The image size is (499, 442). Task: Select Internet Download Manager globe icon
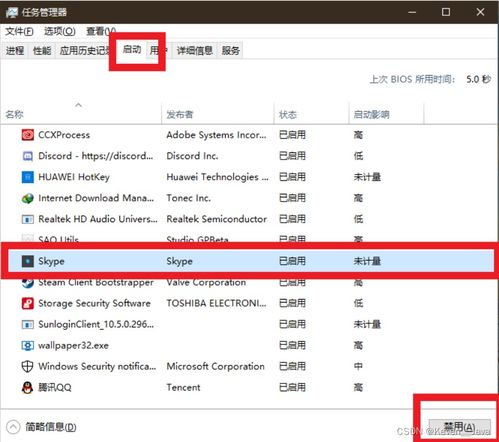(28, 198)
